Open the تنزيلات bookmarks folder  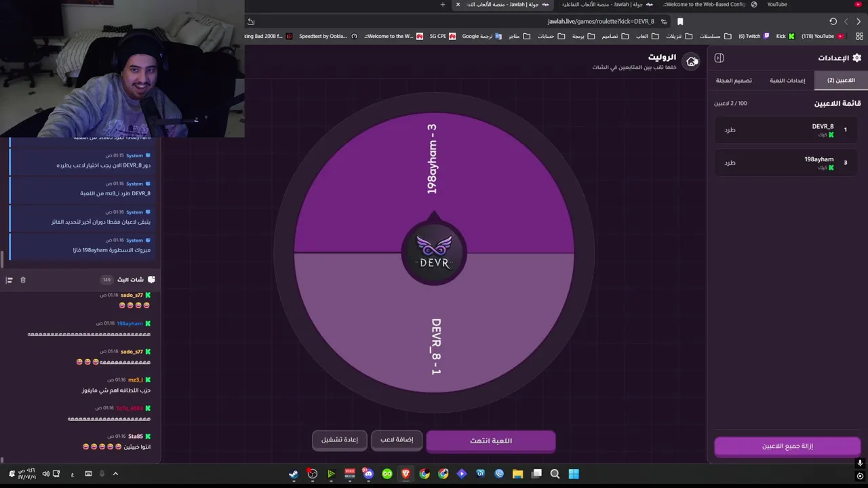click(x=679, y=37)
